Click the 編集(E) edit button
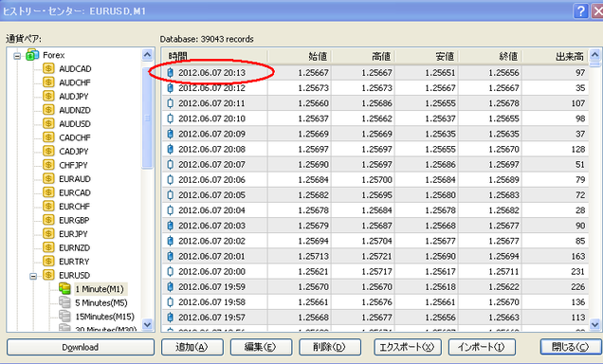Image resolution: width=603 pixels, height=364 pixels. [261, 347]
